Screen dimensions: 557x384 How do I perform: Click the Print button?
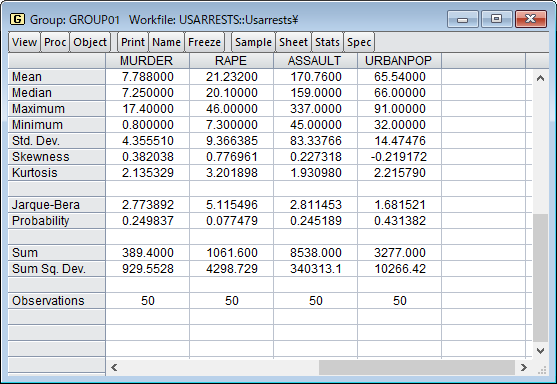[x=133, y=42]
